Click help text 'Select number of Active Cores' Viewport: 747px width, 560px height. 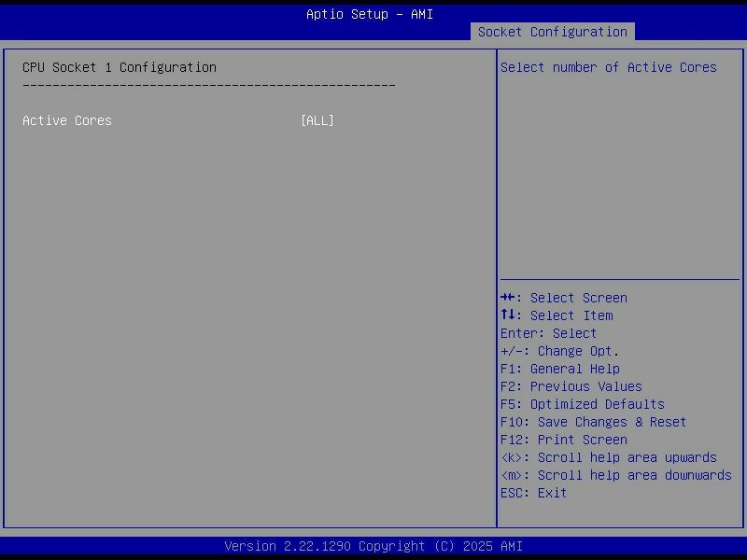pos(609,67)
